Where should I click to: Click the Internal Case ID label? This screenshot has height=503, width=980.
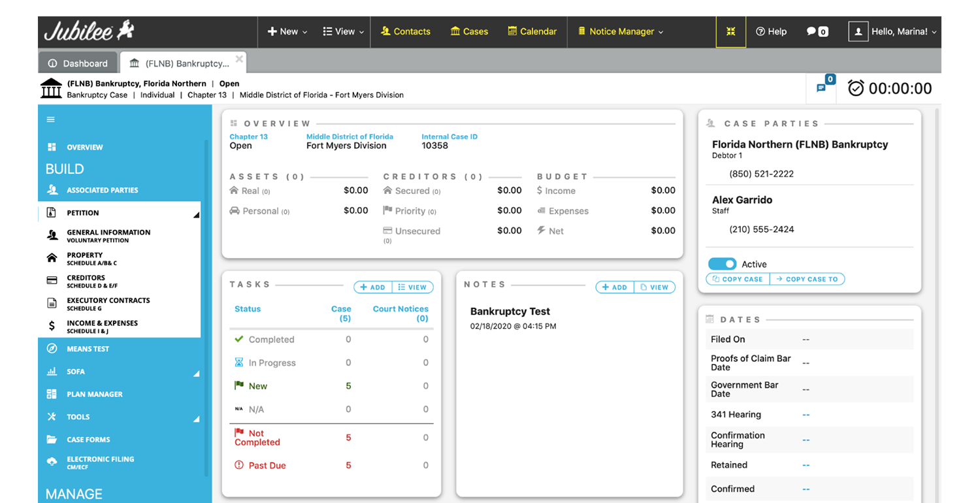click(449, 137)
